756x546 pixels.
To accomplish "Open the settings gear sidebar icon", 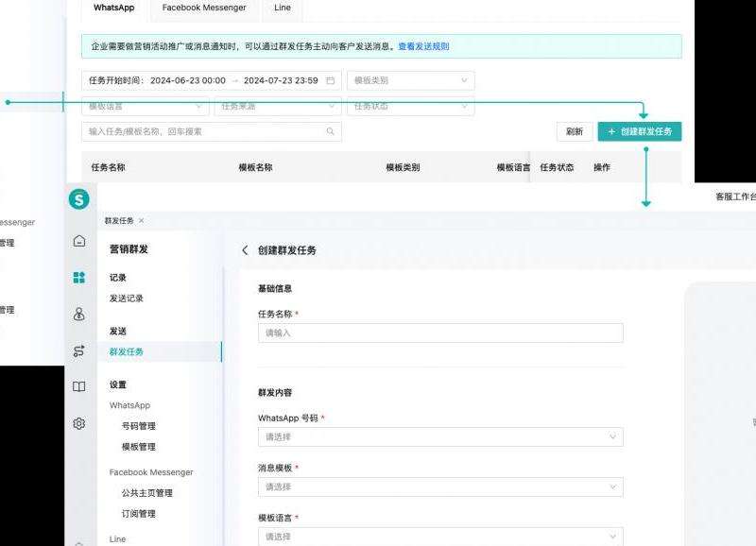I will point(79,423).
